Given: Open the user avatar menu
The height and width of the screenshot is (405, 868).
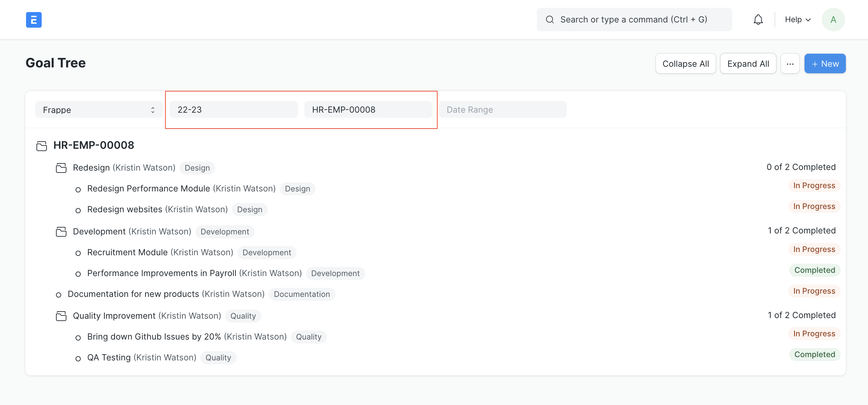Looking at the screenshot, I should 833,20.
